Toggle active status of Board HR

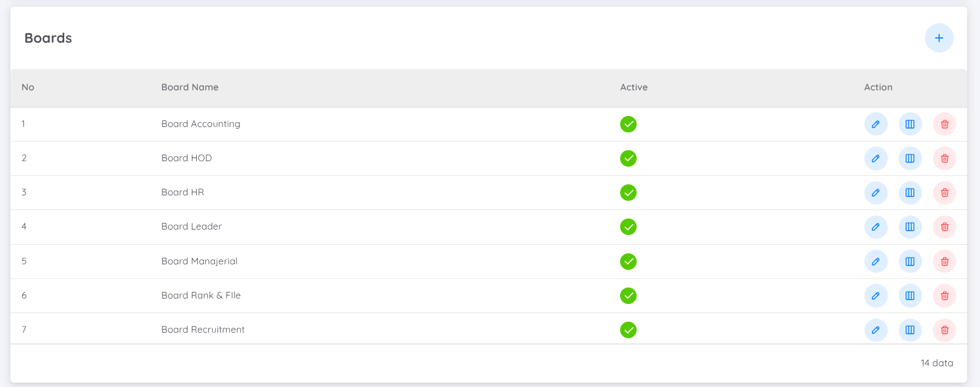point(628,193)
